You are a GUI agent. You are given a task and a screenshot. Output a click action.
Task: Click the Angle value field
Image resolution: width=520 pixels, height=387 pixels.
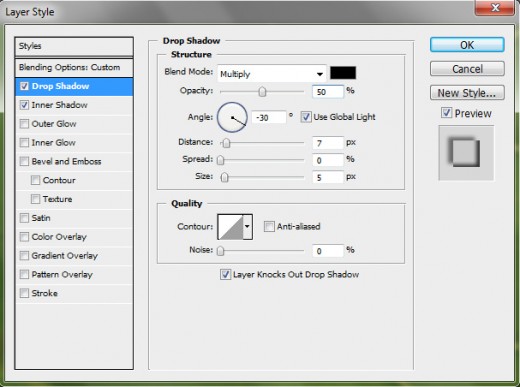[269, 117]
